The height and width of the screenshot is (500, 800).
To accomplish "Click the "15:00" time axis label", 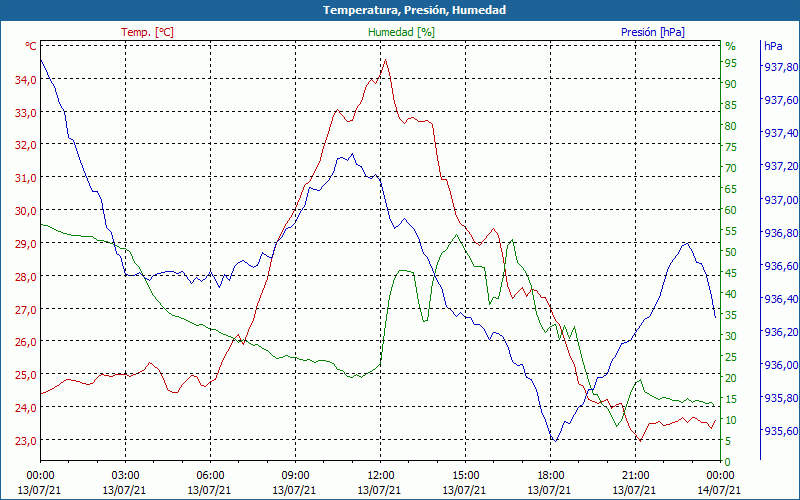I will tap(465, 476).
